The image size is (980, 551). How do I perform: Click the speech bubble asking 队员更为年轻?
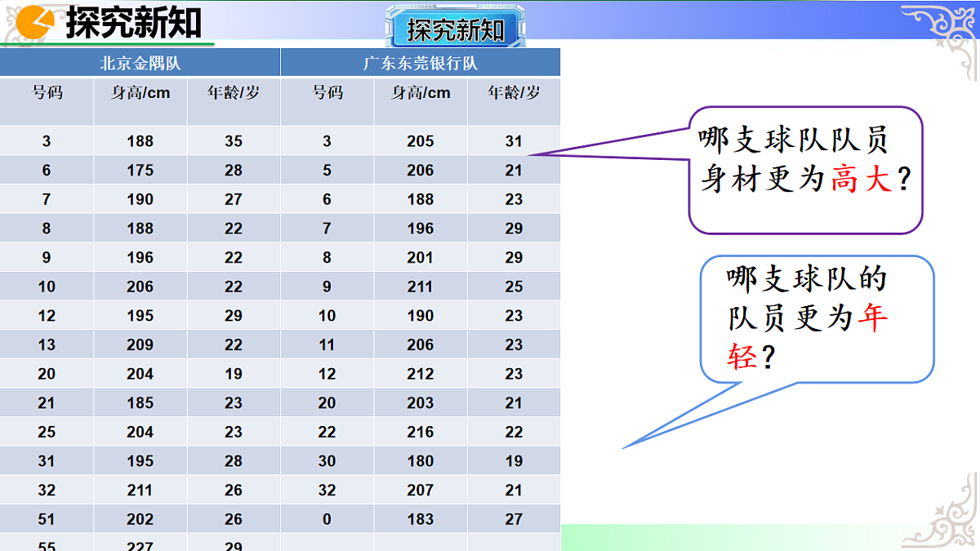click(x=817, y=319)
